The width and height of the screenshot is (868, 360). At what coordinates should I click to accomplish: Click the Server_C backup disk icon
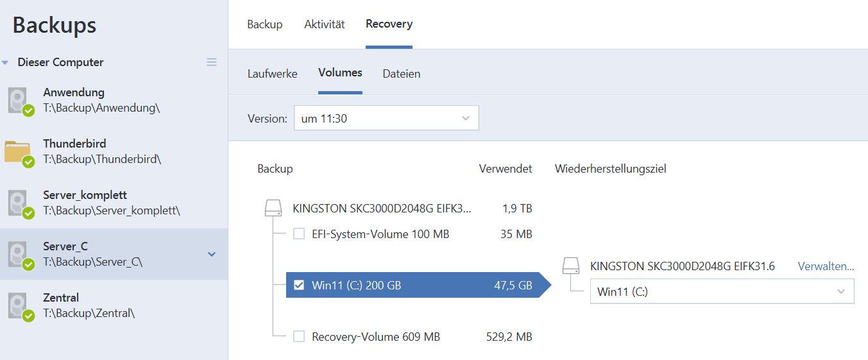[x=19, y=255]
